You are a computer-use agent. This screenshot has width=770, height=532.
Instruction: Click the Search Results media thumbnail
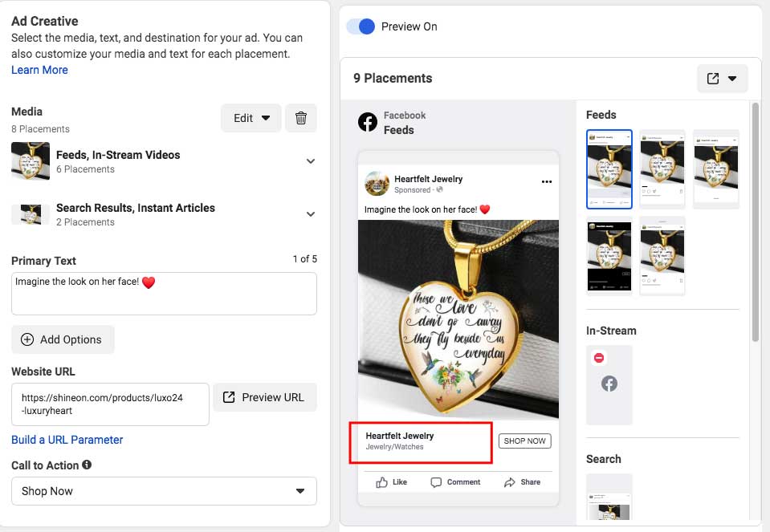[x=31, y=214]
